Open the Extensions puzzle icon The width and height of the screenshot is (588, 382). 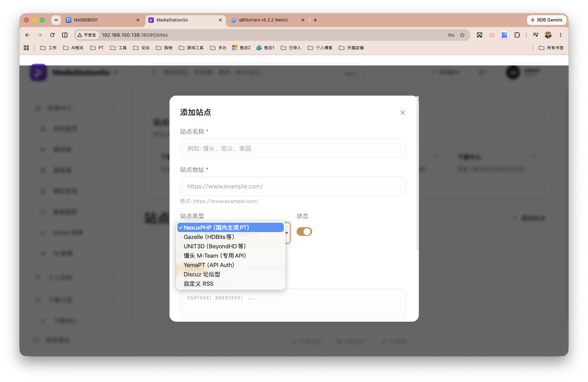coord(517,35)
